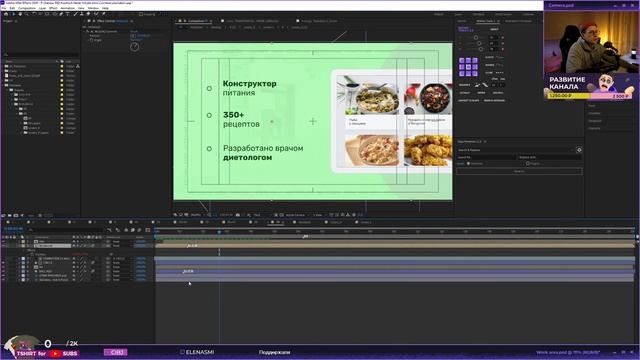Select the Puppet Pin tool
This screenshot has width=640, height=360.
(x=103, y=14)
